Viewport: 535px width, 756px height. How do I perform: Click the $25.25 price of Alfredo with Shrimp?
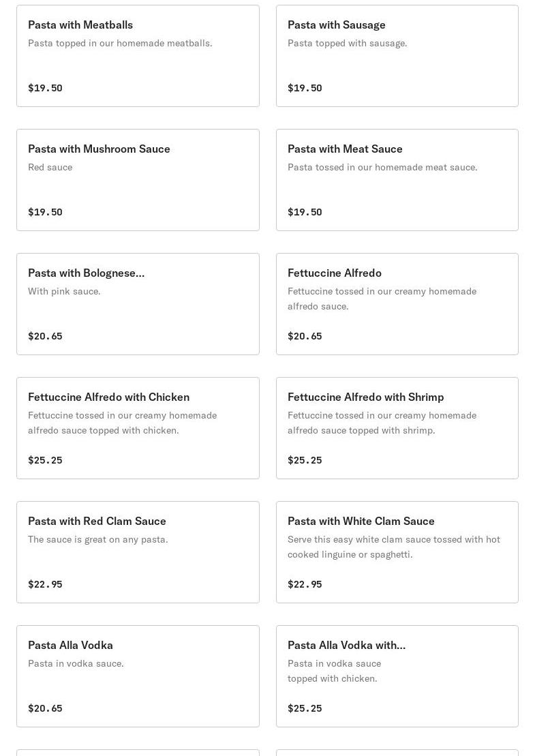305,460
